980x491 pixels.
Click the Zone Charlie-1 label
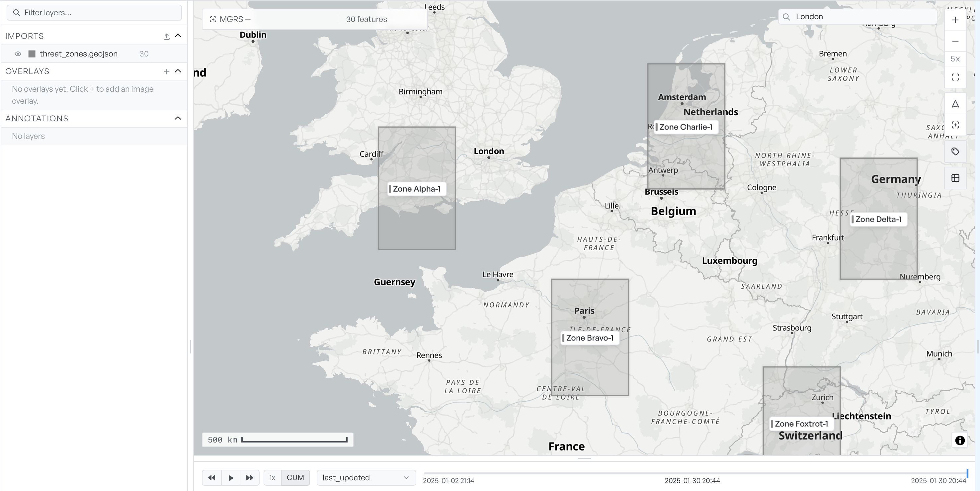click(x=686, y=127)
